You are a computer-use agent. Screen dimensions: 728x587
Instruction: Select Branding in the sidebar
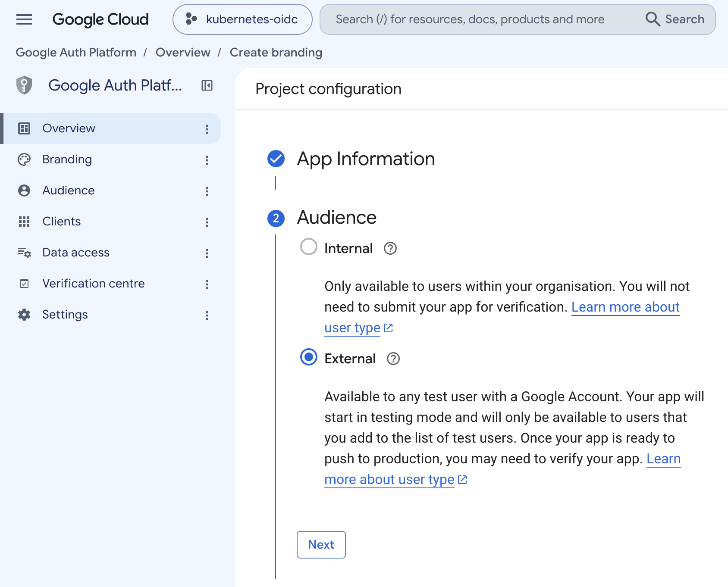[x=111, y=159]
